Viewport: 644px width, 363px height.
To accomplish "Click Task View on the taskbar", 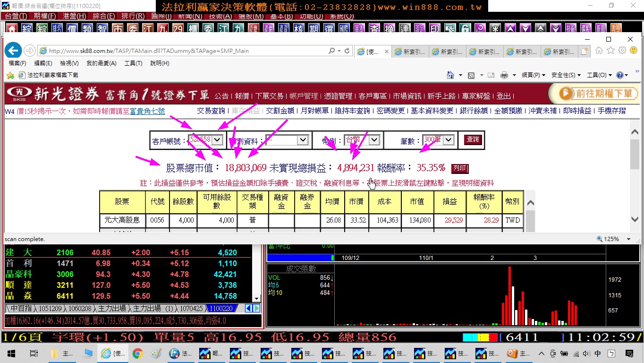I will [34, 353].
